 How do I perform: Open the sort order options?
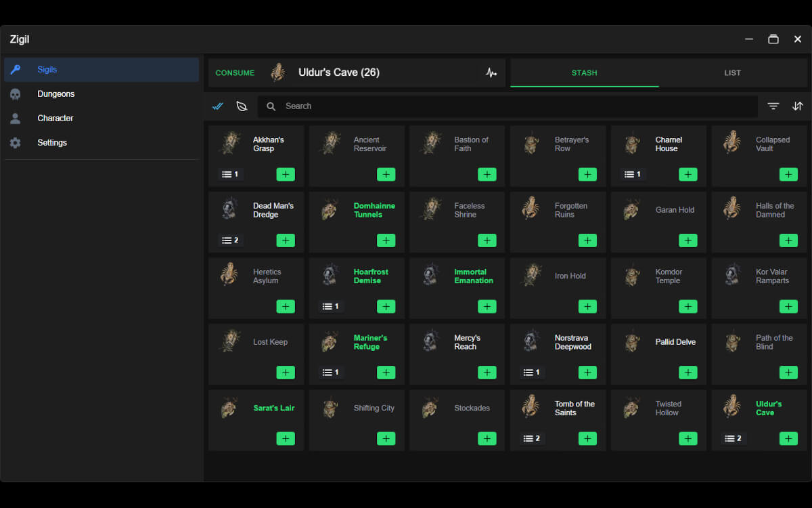(x=798, y=106)
